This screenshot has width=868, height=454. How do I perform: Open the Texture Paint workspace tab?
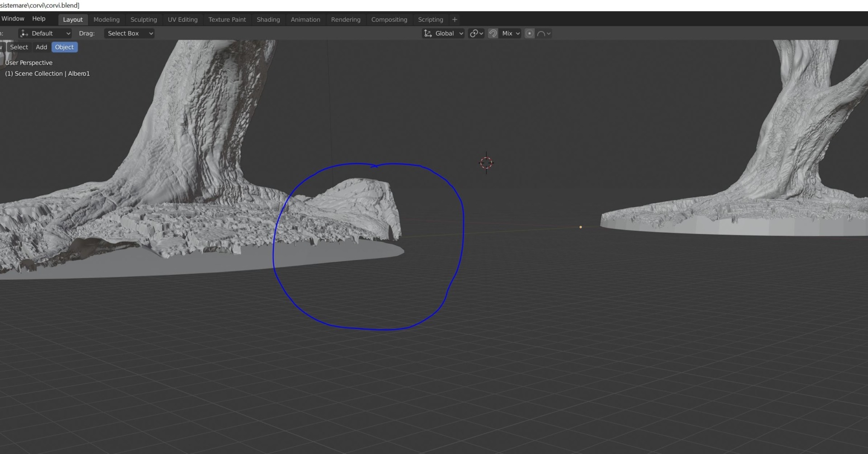tap(227, 20)
